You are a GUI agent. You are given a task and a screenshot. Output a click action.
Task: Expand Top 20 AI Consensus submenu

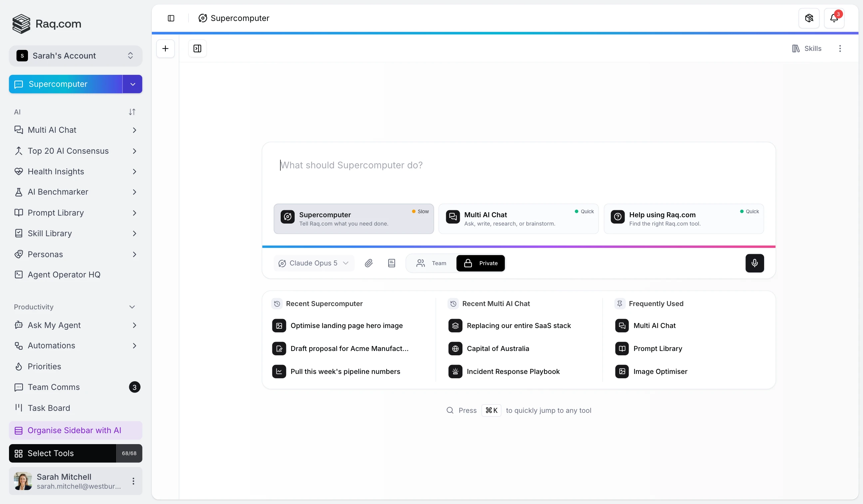click(134, 151)
